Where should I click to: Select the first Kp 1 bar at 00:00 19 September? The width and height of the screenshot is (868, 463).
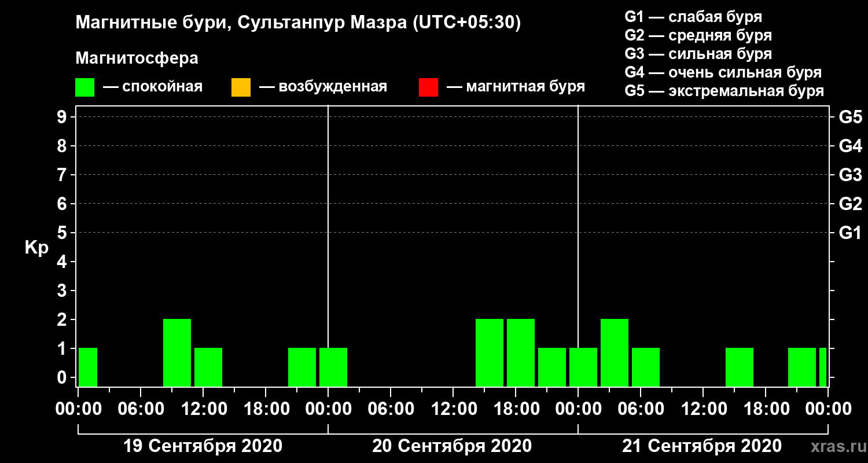tap(88, 367)
